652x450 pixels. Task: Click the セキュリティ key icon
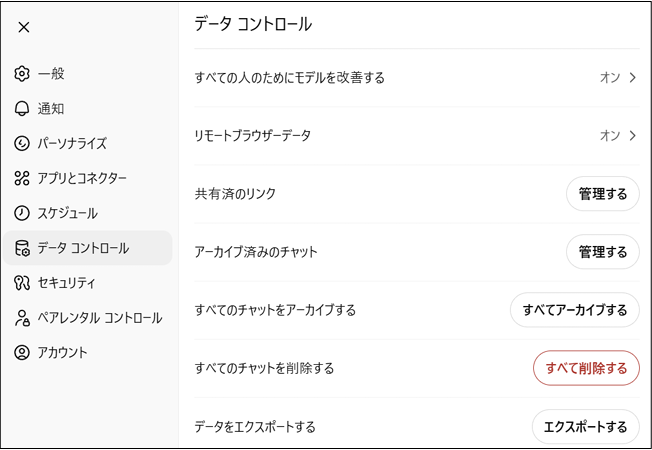pos(22,283)
